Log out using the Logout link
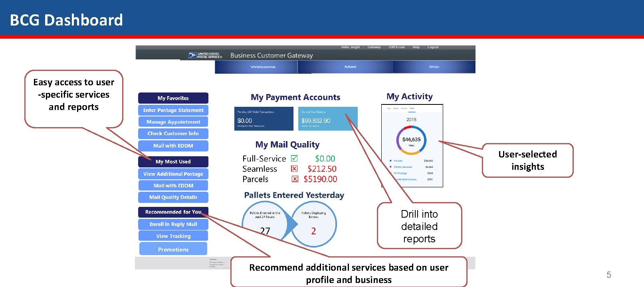The height and width of the screenshot is (287, 644). click(433, 47)
